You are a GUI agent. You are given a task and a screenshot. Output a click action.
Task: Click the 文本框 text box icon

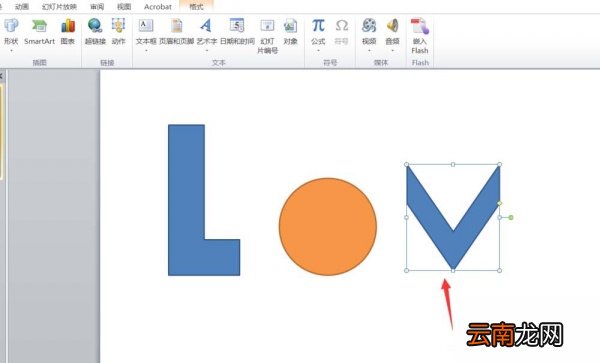145,26
